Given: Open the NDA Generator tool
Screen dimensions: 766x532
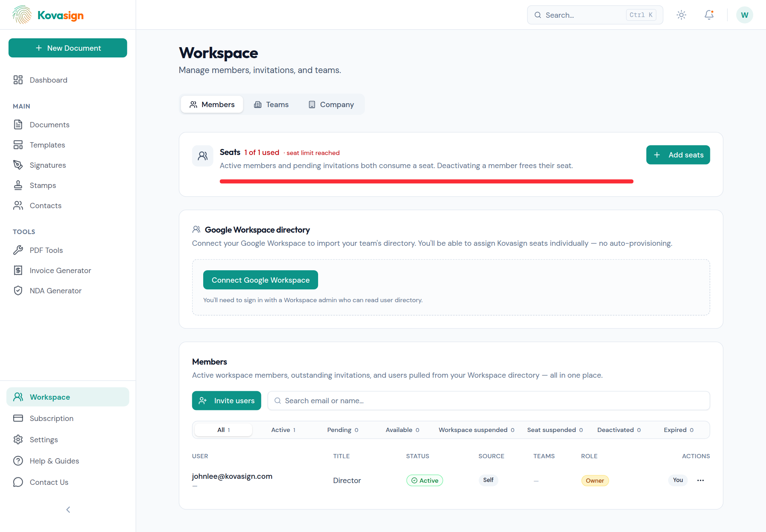Looking at the screenshot, I should (68, 291).
